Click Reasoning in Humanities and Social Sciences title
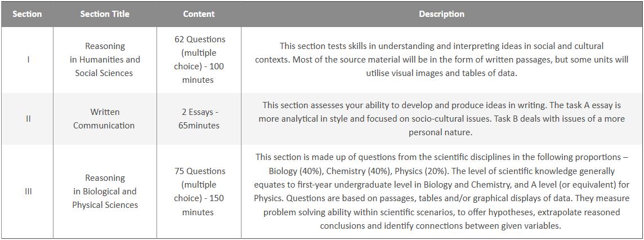This screenshot has height=240, width=644. tap(105, 60)
